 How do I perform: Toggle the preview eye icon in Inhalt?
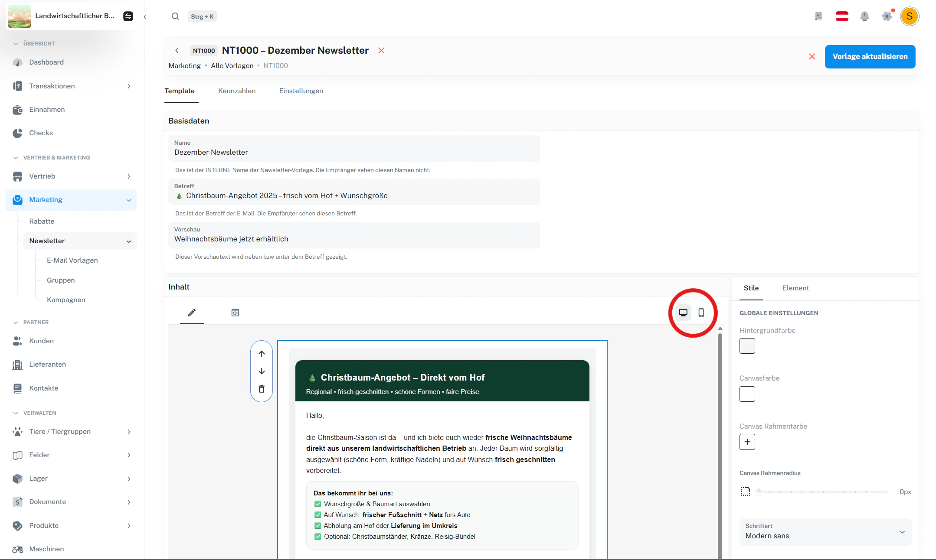click(x=235, y=312)
